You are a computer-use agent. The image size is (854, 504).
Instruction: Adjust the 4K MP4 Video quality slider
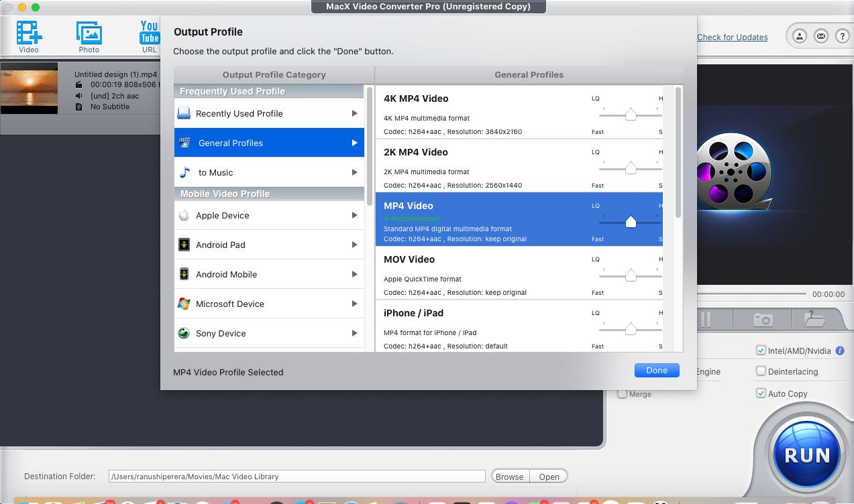631,115
